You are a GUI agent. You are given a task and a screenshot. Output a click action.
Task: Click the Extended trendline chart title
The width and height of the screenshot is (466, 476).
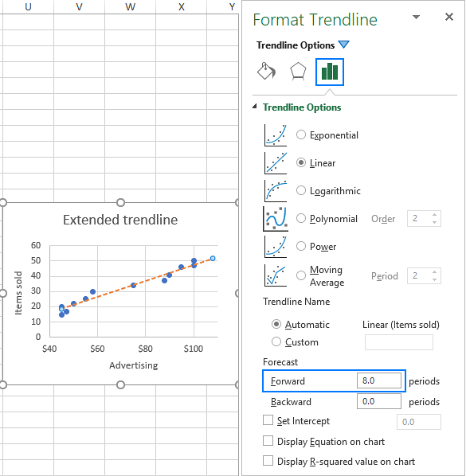coord(120,220)
